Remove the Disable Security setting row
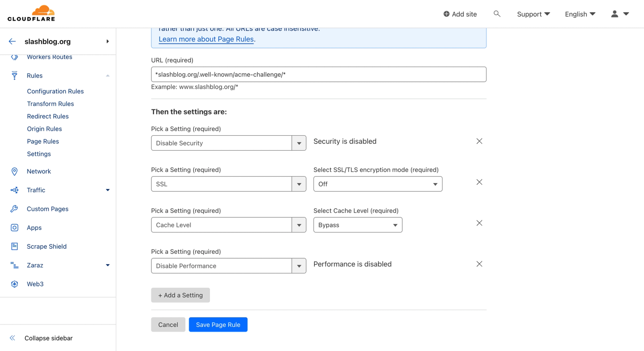 pos(479,141)
